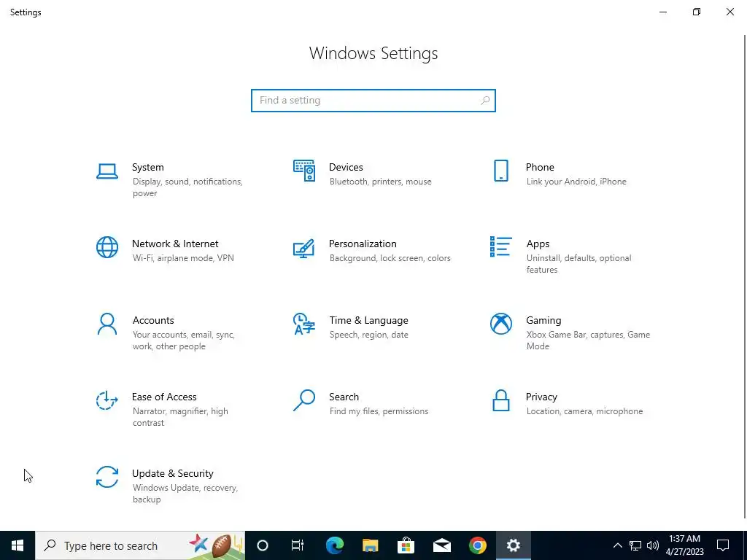Open the Search magnifier icon in the settings grid
Viewport: 747px width, 560px height.
(304, 400)
